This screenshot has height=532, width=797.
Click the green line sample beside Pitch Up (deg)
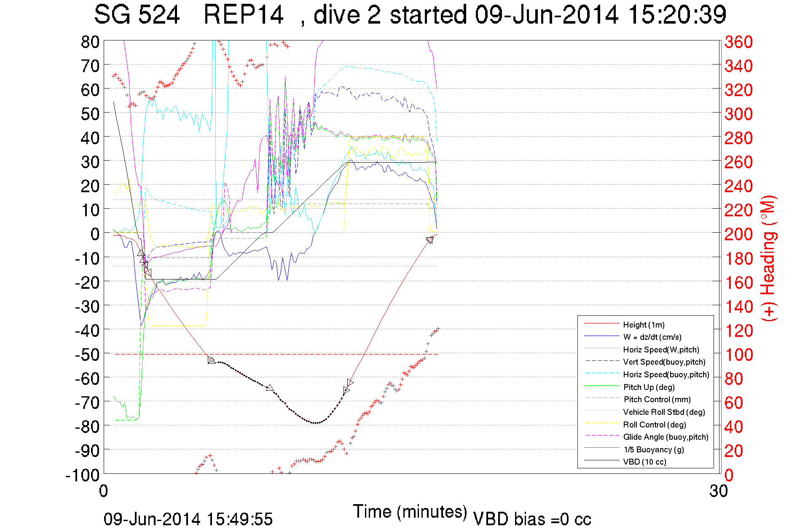pyautogui.click(x=601, y=386)
